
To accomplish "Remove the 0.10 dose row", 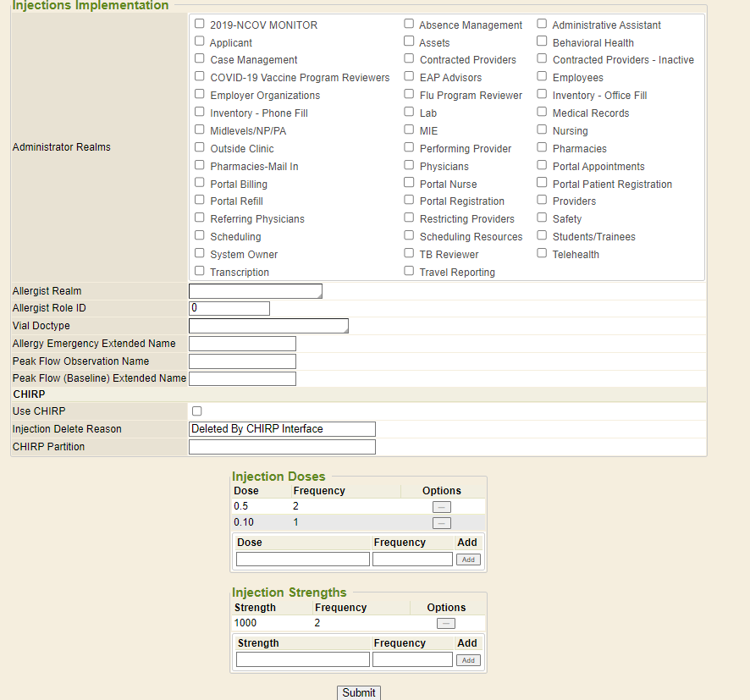I will coord(441,523).
